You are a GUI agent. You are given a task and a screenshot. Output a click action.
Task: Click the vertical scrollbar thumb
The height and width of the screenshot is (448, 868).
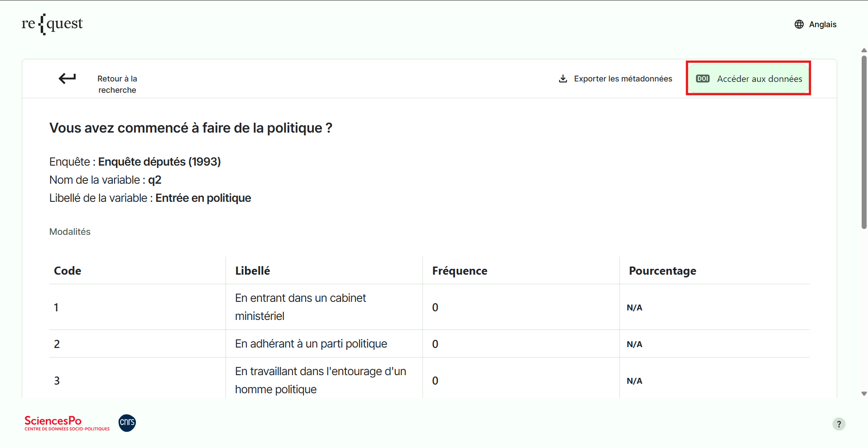[x=864, y=140]
